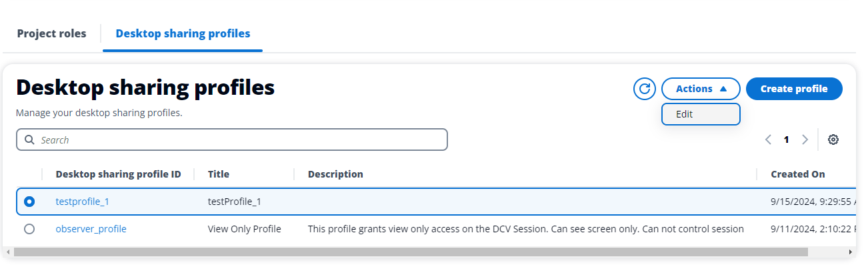Open table preferences gear icon
Screen dimensions: 868x265
833,140
